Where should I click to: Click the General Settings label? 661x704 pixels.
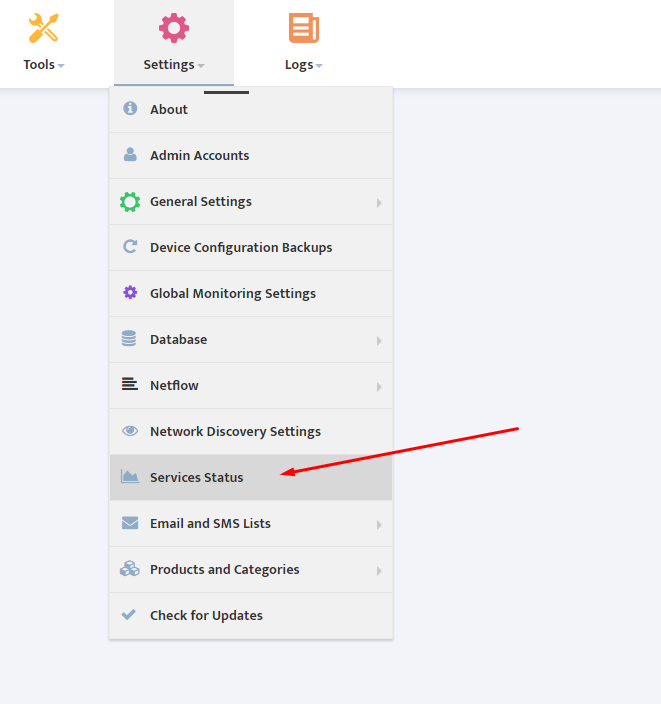(201, 202)
